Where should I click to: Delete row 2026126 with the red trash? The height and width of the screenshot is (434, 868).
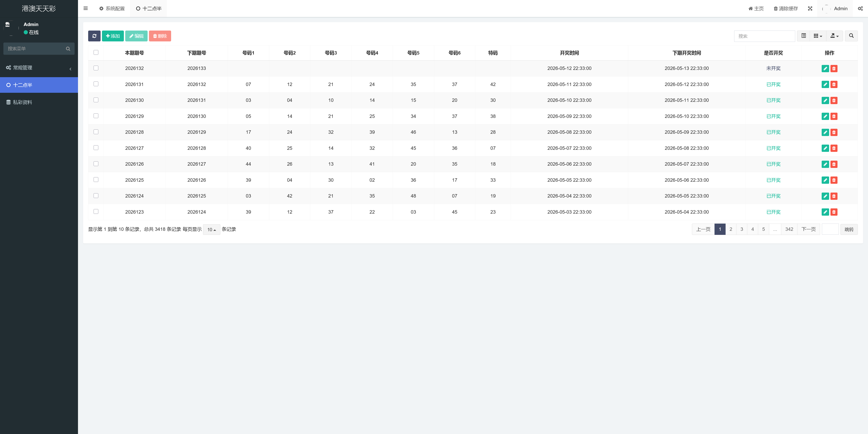tap(834, 164)
